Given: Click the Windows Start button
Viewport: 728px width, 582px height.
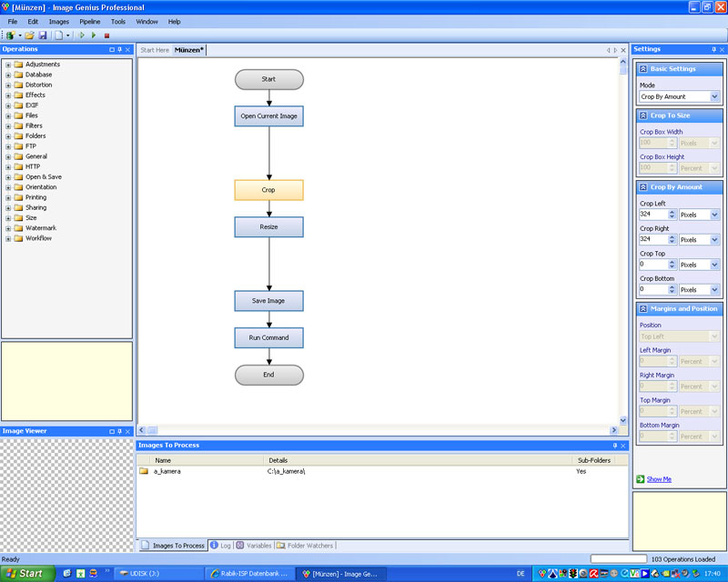Looking at the screenshot, I should 26,574.
